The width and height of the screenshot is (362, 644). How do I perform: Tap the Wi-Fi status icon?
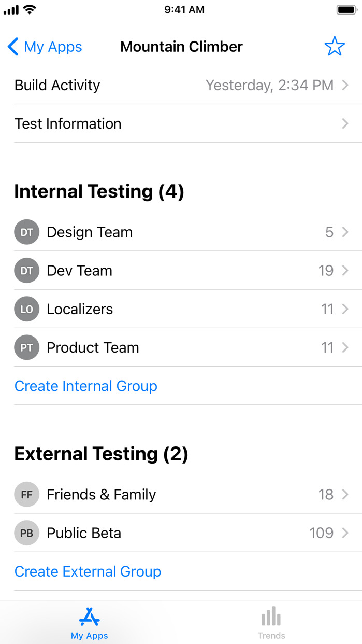coord(30,9)
